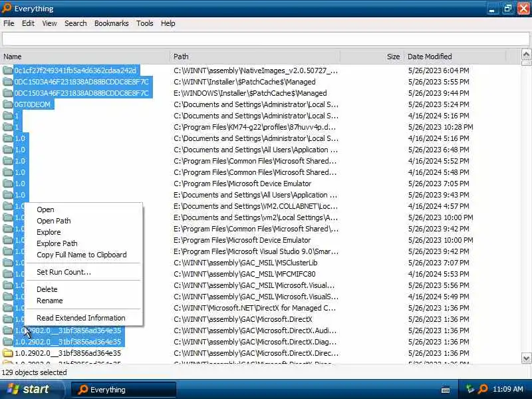
Task: Select 0DC1503A46F231838AD88BCDDC8E8F7C in C:\WINNT\Installer
Action: tap(81, 82)
